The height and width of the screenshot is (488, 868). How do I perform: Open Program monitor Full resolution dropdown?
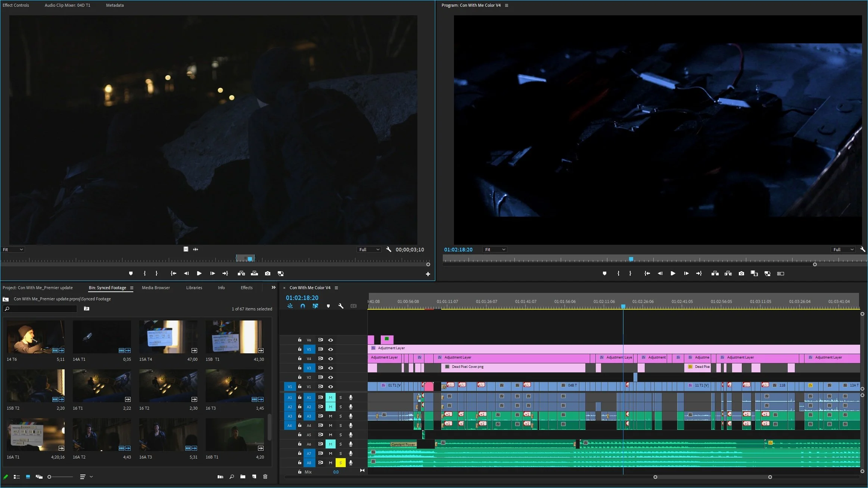tap(844, 250)
